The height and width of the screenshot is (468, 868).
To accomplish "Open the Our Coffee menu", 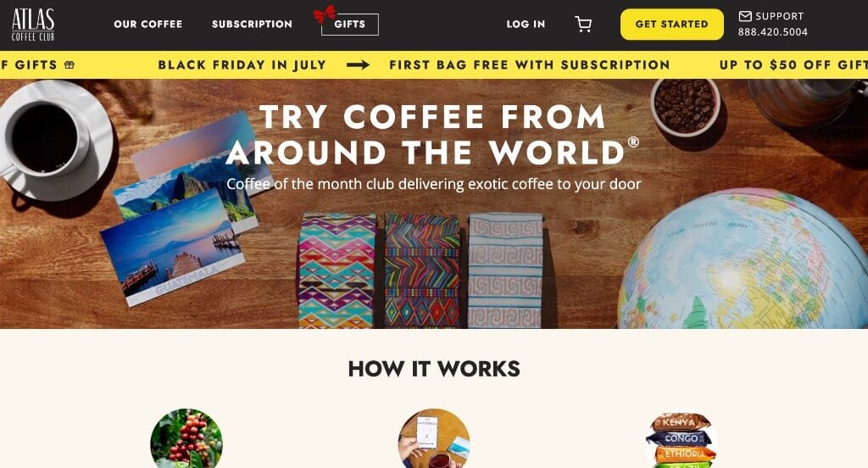I will tap(147, 25).
